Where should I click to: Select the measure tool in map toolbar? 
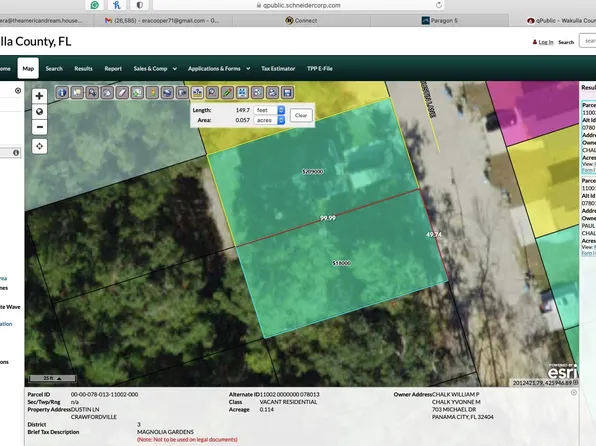coord(197,92)
